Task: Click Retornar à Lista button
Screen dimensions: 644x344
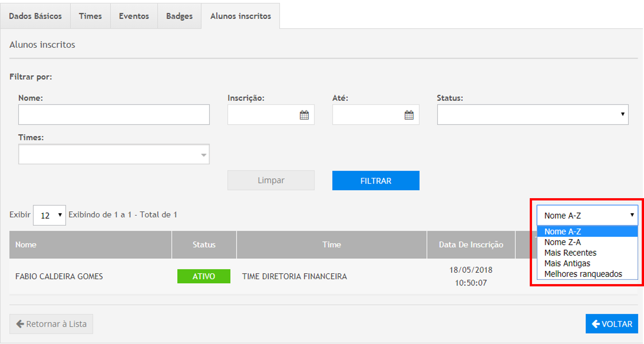Action: point(51,324)
